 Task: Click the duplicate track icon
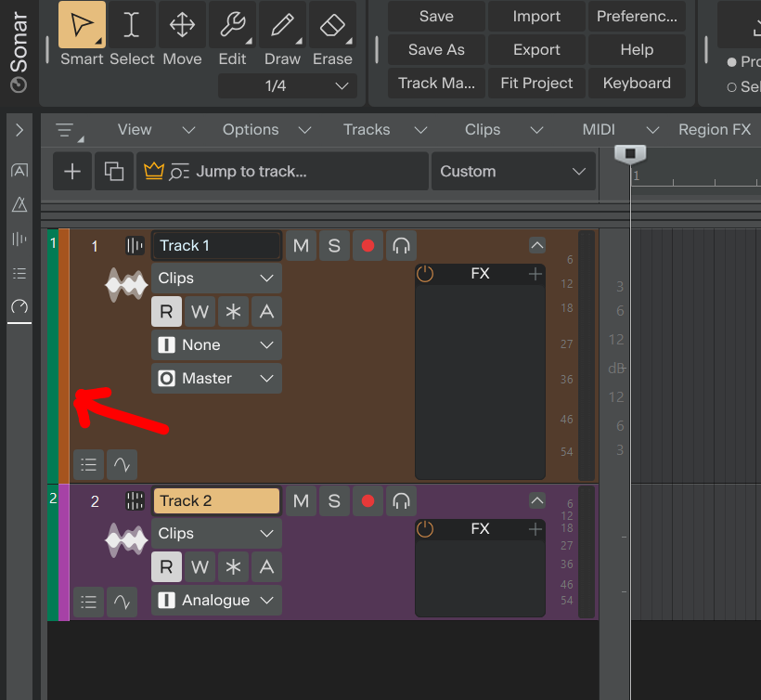(114, 172)
